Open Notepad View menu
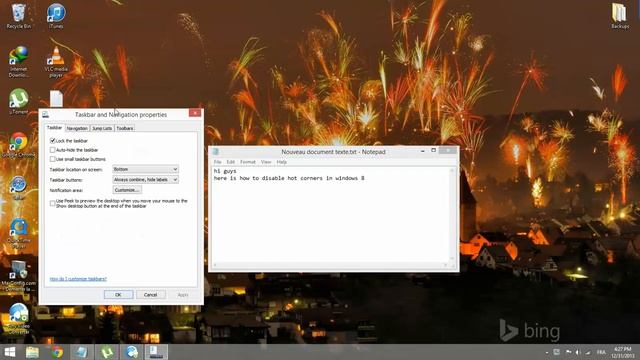Image resolution: width=640 pixels, height=360 pixels. click(x=266, y=162)
